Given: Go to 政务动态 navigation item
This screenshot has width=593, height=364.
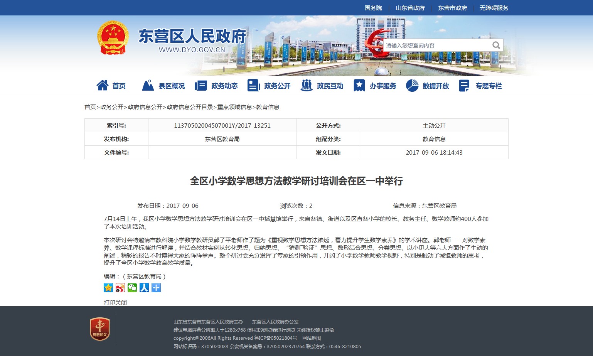Looking at the screenshot, I should pyautogui.click(x=216, y=86).
